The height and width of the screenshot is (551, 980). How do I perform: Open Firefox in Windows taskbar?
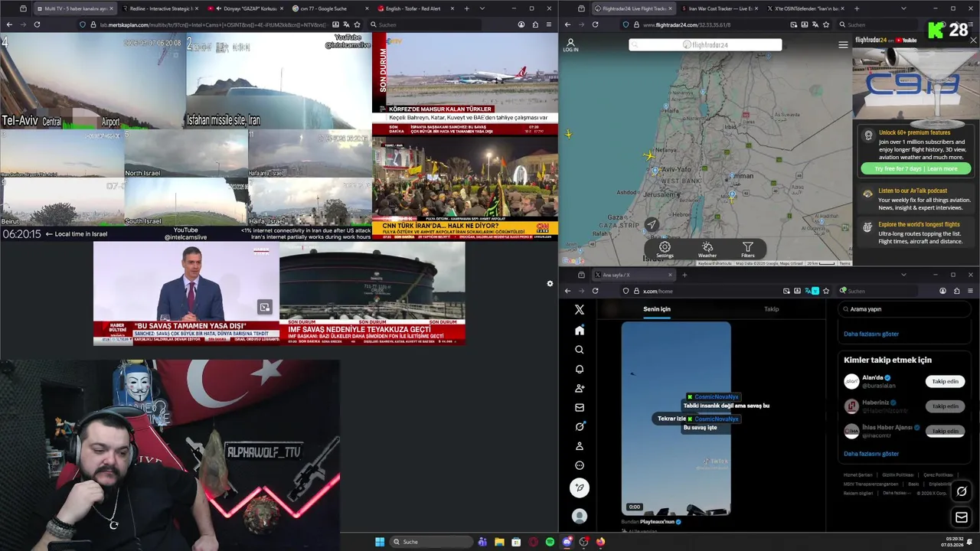pos(600,542)
